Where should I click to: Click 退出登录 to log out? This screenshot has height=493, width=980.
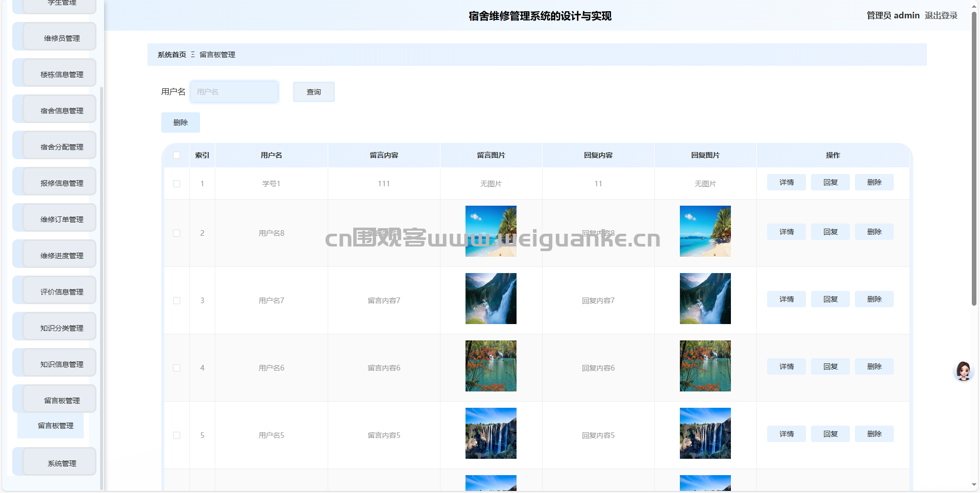pyautogui.click(x=941, y=15)
